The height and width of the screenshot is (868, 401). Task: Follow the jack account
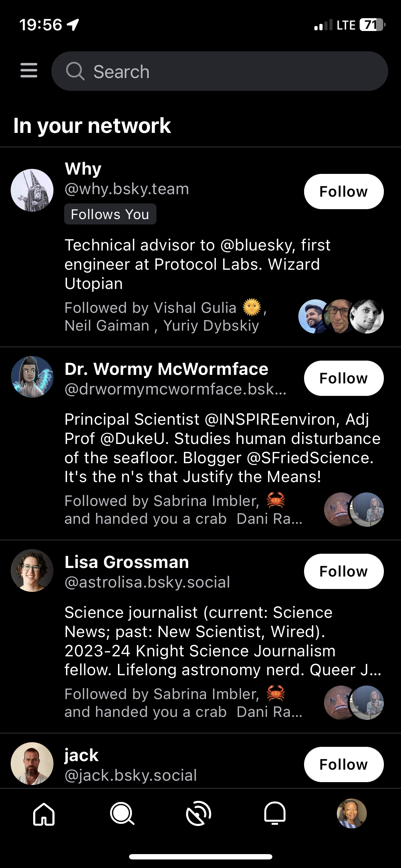344,765
